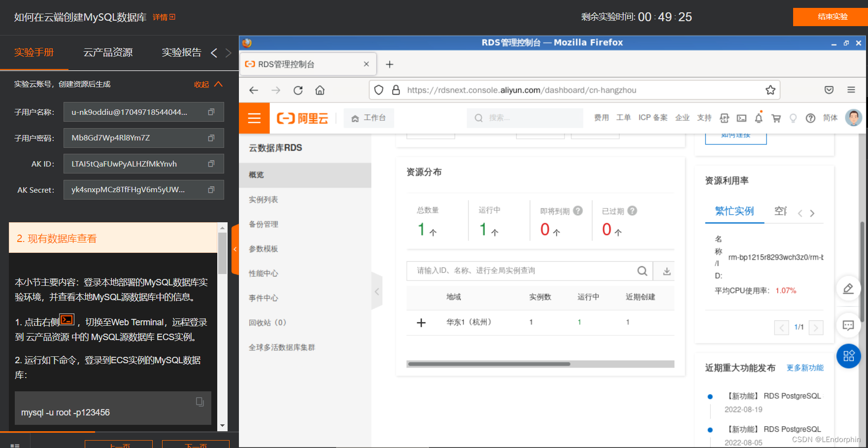868x448 pixels.
Task: Collapse the lab manual panel handle
Action: click(x=235, y=249)
